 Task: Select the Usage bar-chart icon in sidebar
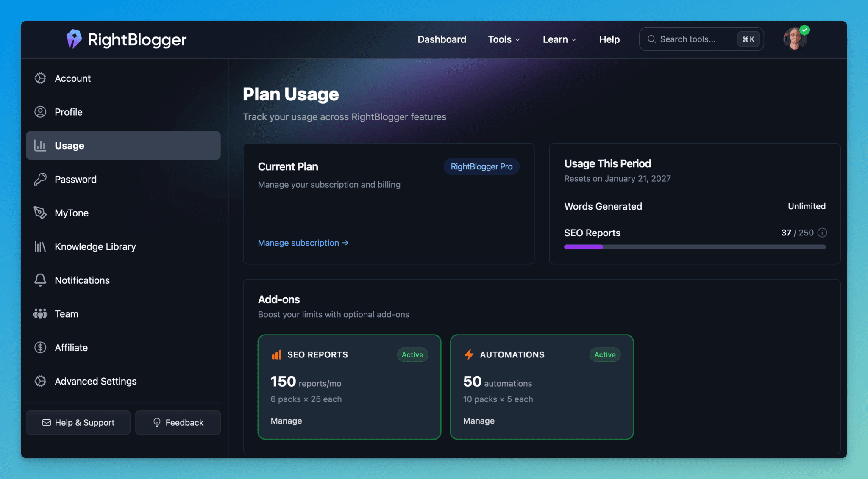[40, 145]
